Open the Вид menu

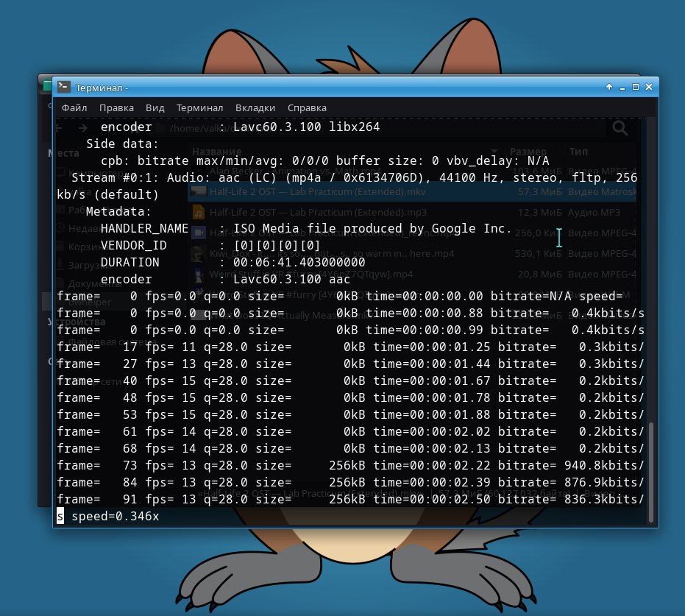155,108
